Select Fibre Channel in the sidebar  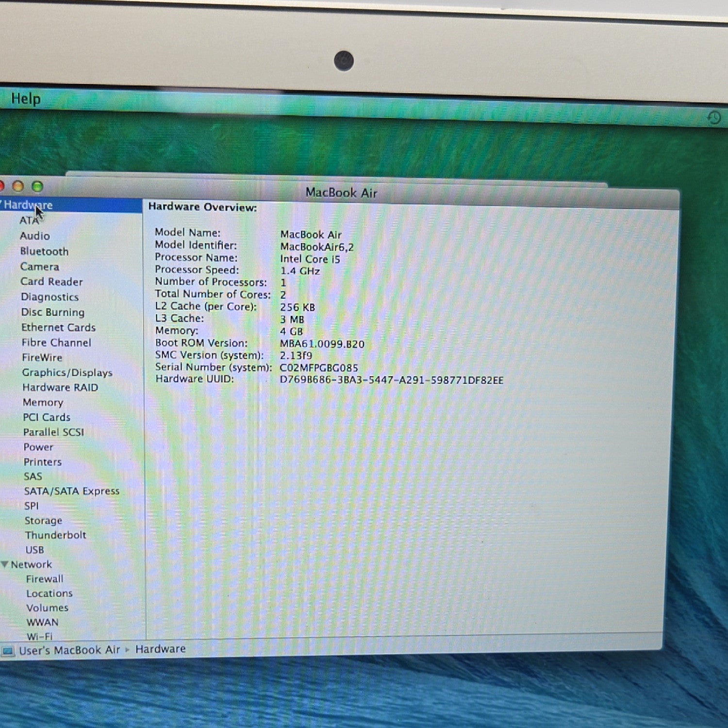click(x=56, y=343)
